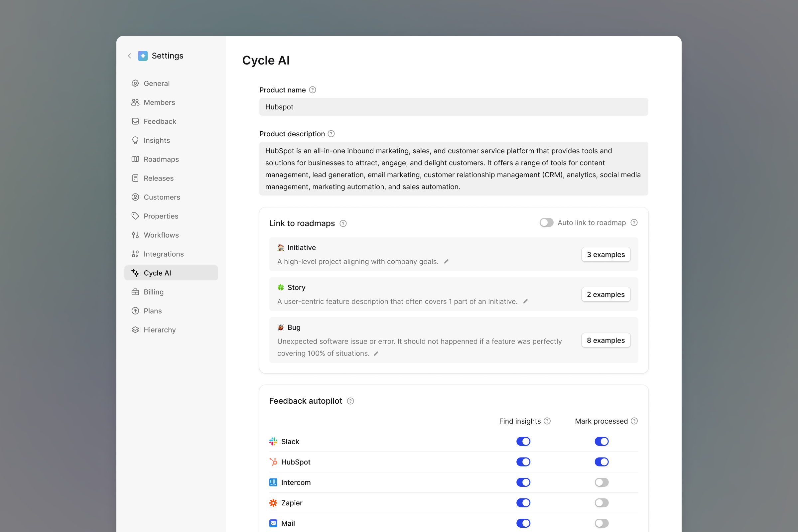The width and height of the screenshot is (798, 532).
Task: Toggle Mark processed for HubSpot
Action: click(x=601, y=462)
